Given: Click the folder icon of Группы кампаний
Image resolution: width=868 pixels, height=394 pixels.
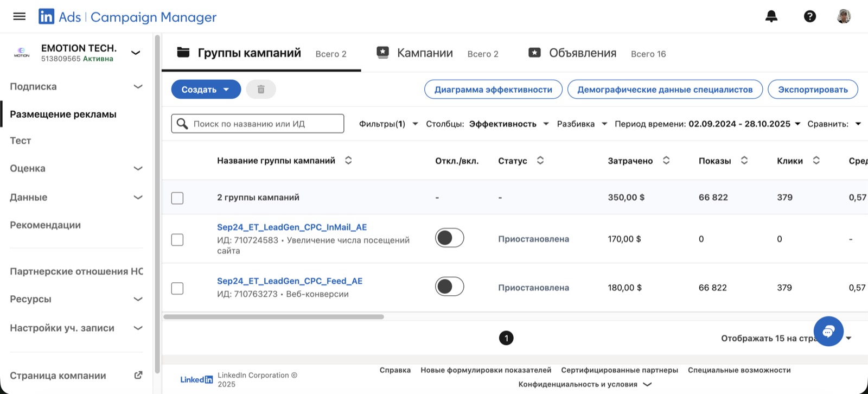Looking at the screenshot, I should [x=183, y=53].
